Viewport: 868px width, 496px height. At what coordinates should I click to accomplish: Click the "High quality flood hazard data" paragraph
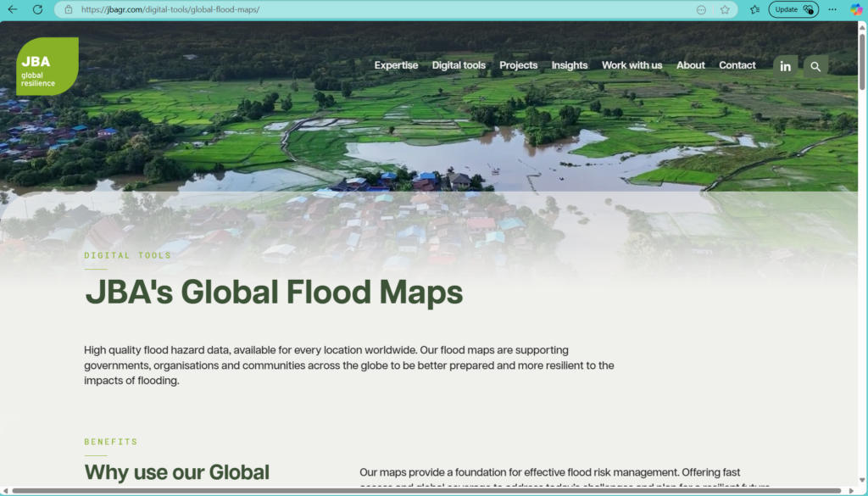[348, 365]
